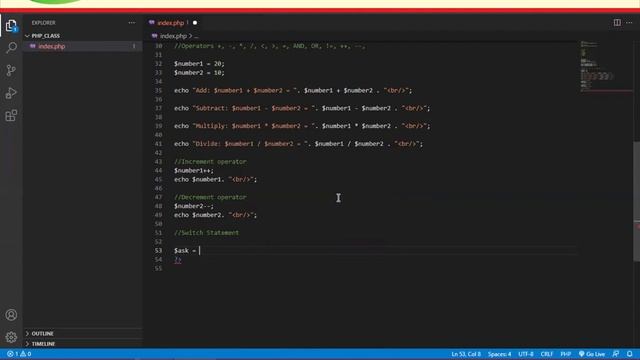This screenshot has width=640, height=360.
Task: Change language mode from PHP
Action: point(565,354)
